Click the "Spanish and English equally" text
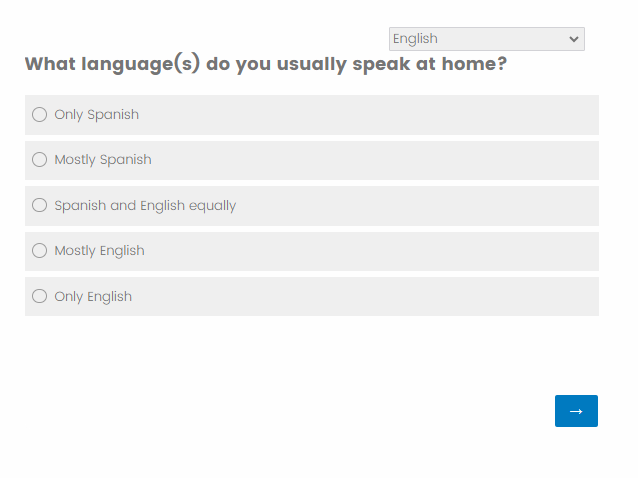638x478 pixels. 145,206
